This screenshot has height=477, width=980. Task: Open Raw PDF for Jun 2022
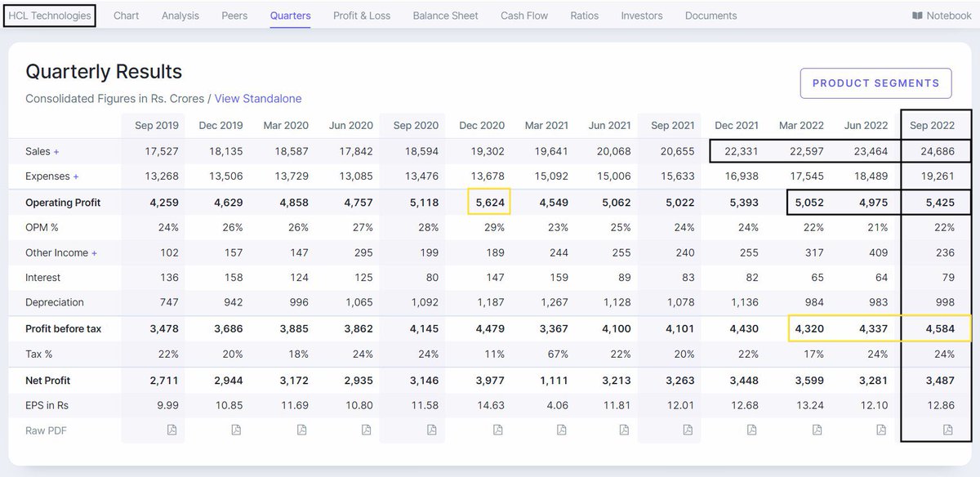[881, 430]
